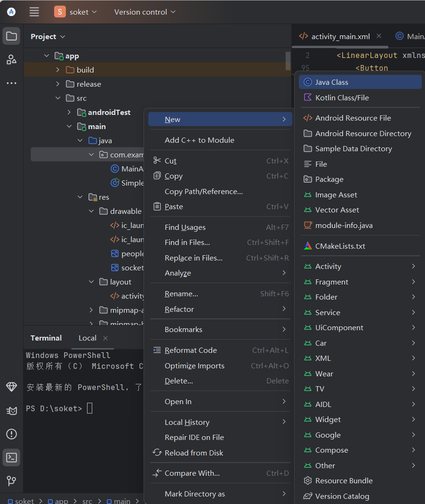Close the activity_main.xml tab

(379, 36)
